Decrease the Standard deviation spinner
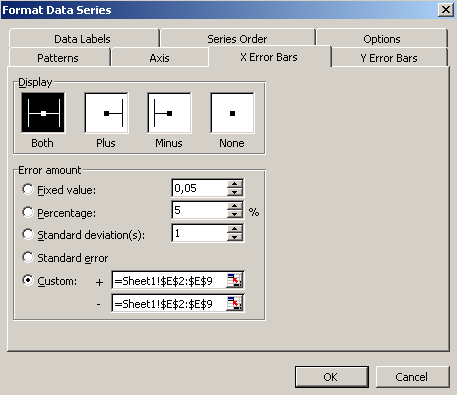This screenshot has height=395, width=457. click(235, 237)
